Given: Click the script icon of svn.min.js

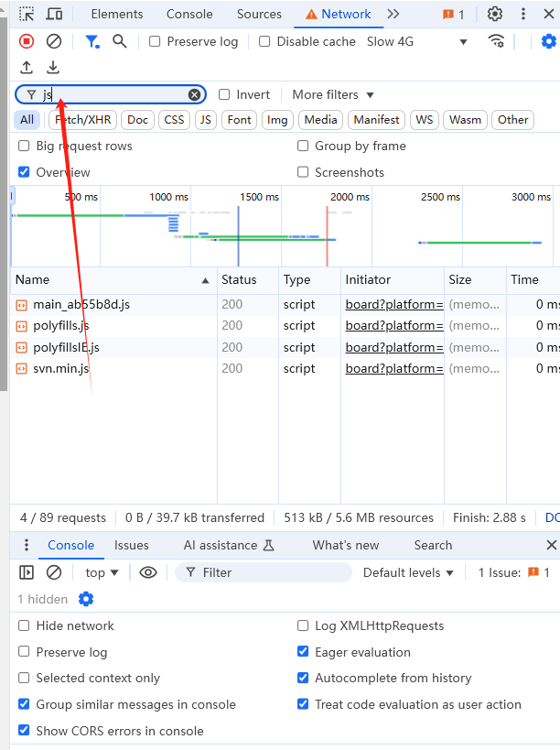Looking at the screenshot, I should (x=21, y=369).
